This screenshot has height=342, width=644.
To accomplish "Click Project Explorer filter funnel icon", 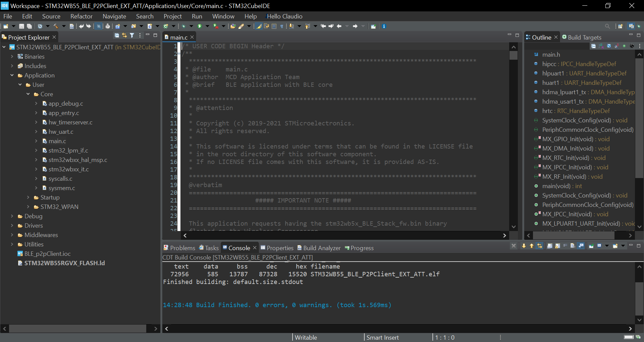I will tap(132, 36).
